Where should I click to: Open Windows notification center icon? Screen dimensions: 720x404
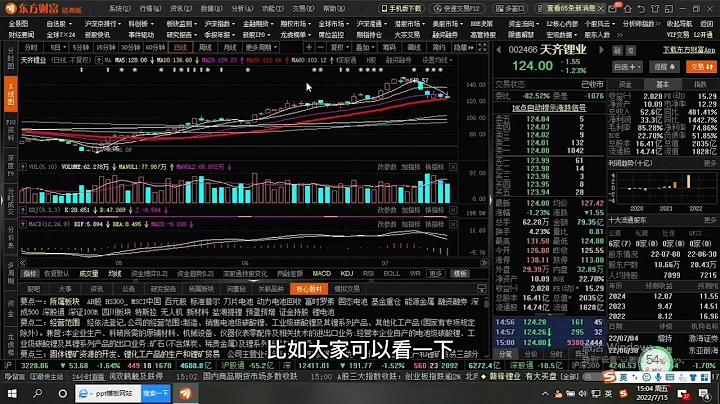pos(704,393)
